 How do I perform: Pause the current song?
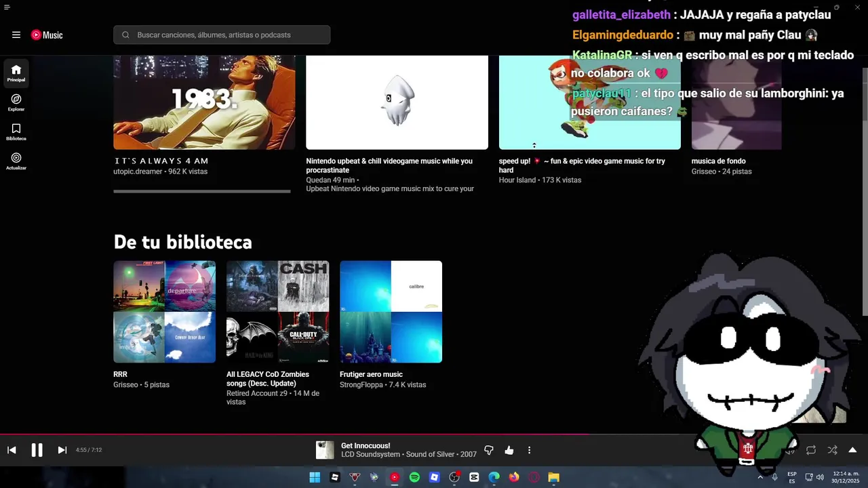37,450
